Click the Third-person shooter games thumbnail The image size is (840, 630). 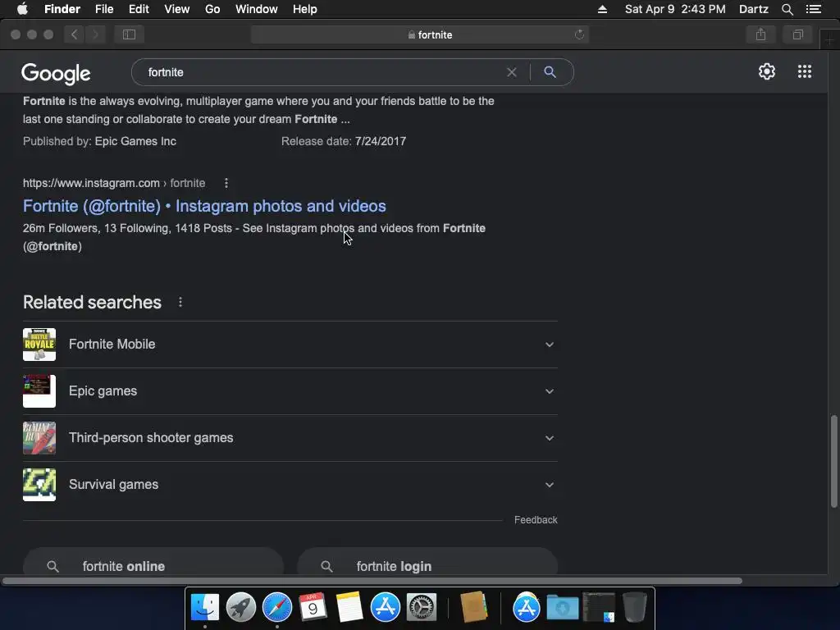click(39, 438)
